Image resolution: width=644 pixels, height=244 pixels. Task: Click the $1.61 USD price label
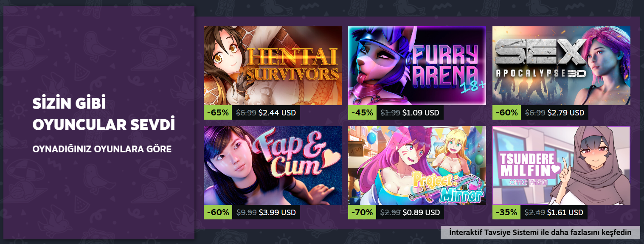[565, 212]
